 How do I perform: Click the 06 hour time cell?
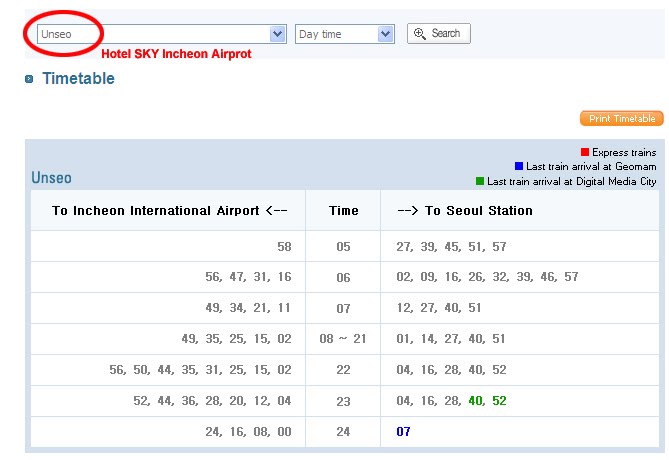343,277
